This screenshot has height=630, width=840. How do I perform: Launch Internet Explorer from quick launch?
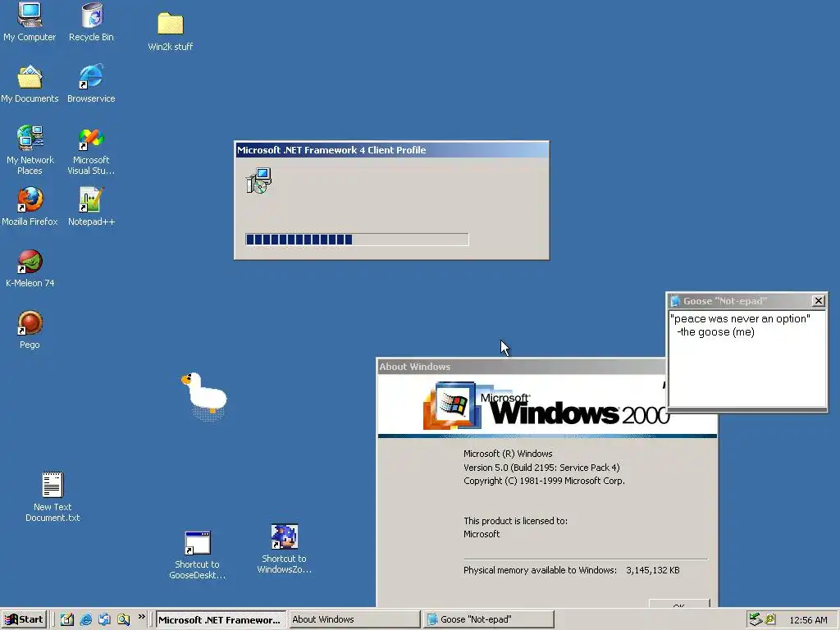[x=85, y=620]
